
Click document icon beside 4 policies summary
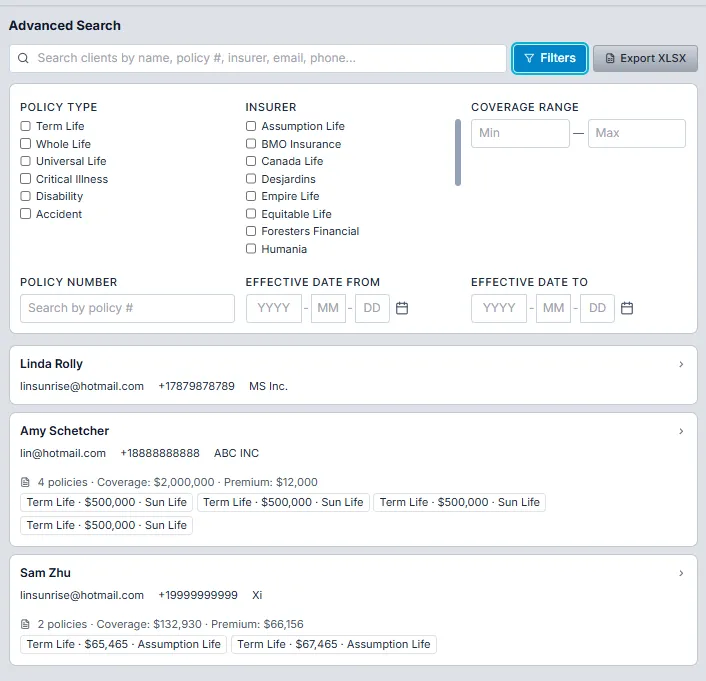pyautogui.click(x=26, y=482)
